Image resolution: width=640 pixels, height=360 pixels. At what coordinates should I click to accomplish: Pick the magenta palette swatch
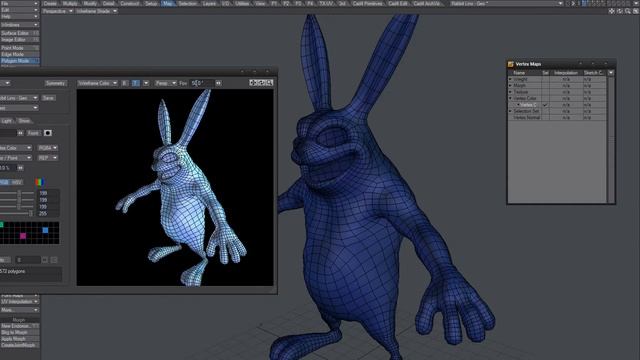23,236
